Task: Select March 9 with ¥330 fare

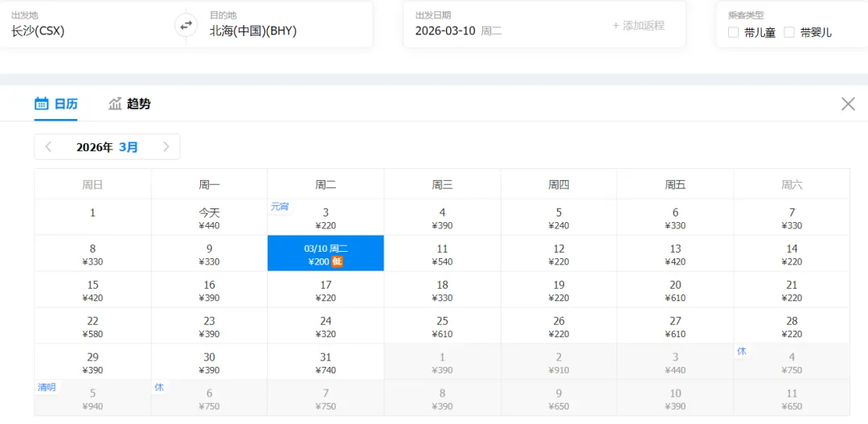Action: (209, 254)
